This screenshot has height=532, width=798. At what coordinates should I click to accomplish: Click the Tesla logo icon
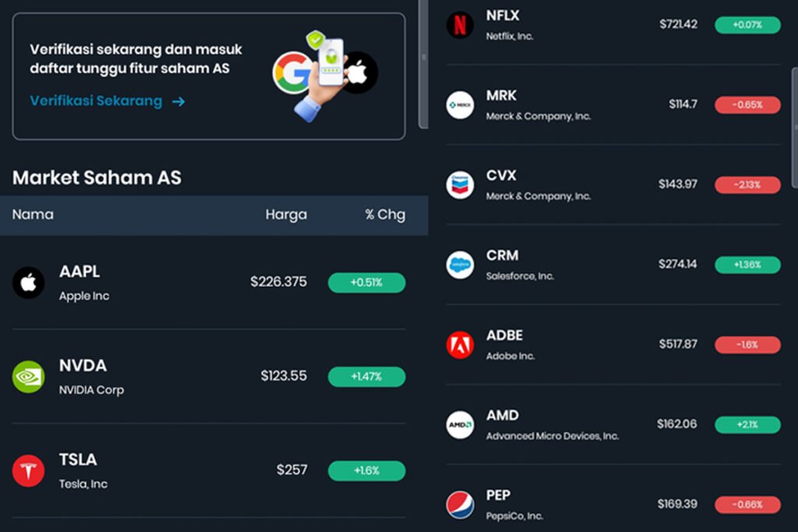point(29,470)
